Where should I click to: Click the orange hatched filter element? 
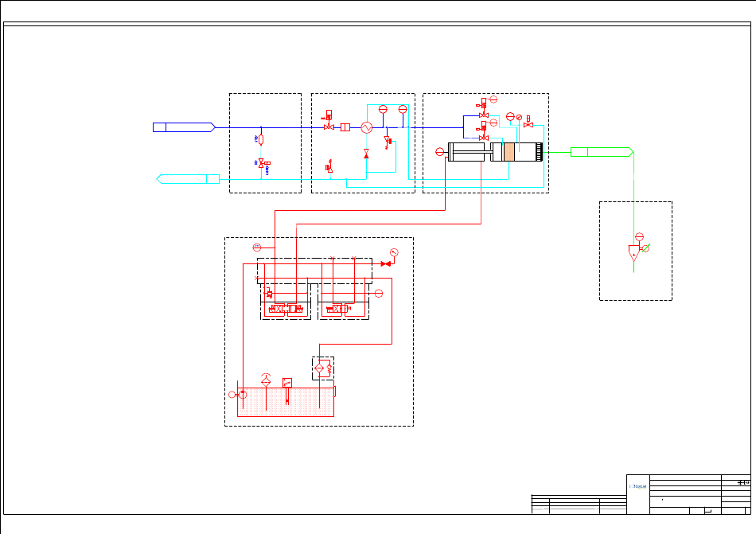pos(509,152)
